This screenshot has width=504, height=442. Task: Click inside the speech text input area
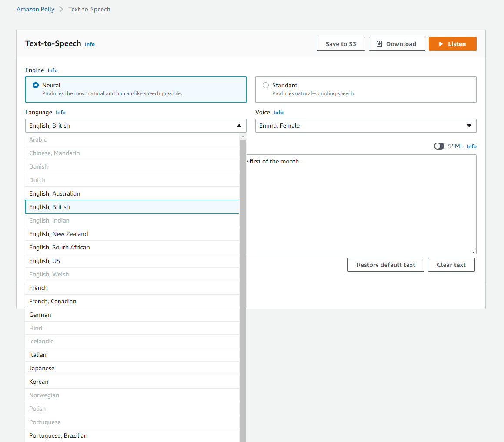(x=361, y=204)
